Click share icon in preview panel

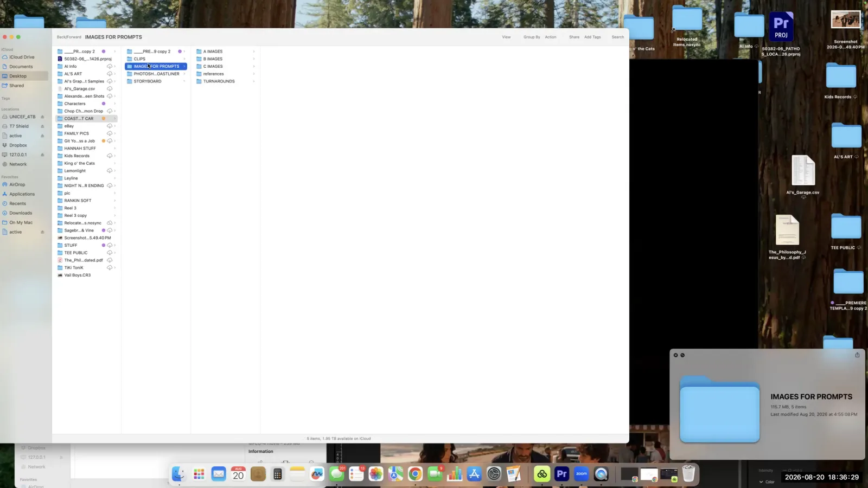click(x=857, y=355)
